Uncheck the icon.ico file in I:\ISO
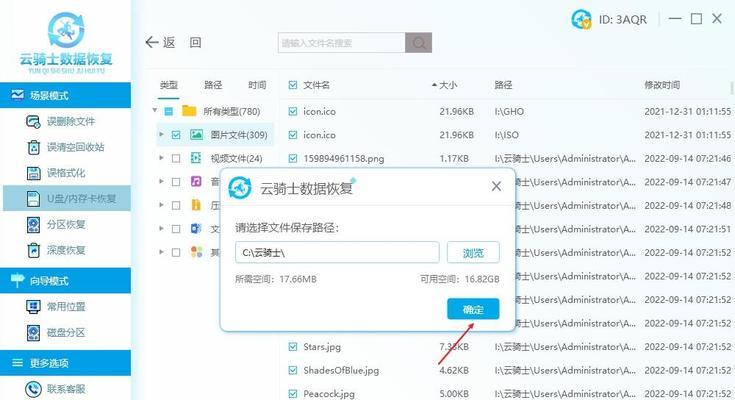735x400 pixels. point(293,135)
